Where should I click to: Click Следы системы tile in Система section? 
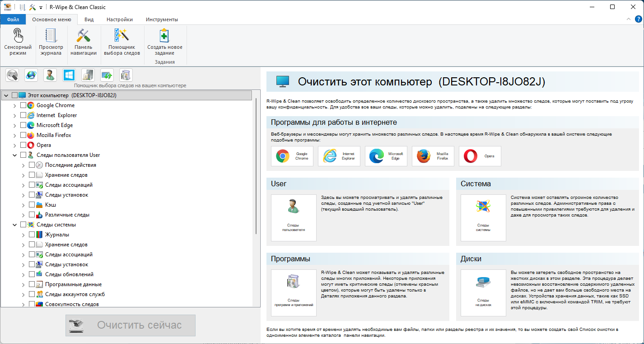(483, 218)
